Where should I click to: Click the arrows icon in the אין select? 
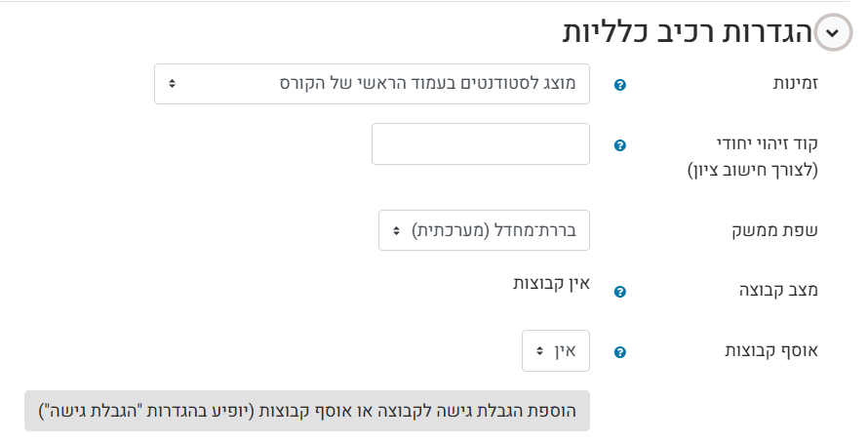[x=539, y=350]
